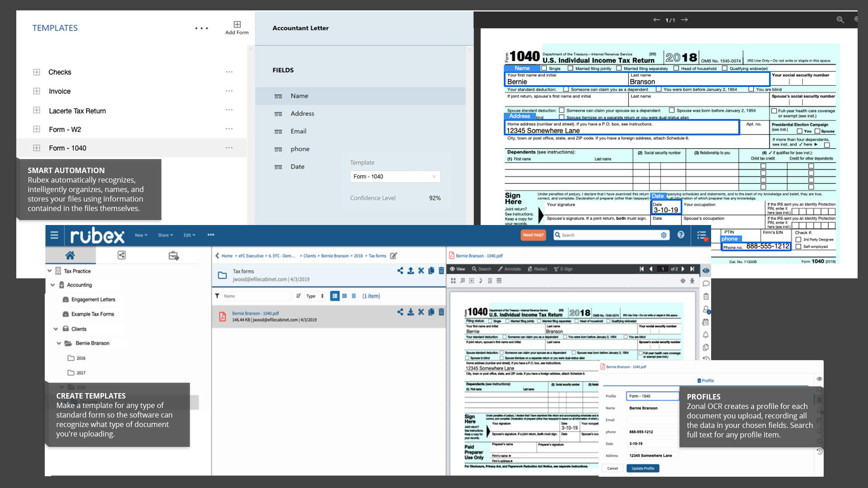Go to the Home cabinet tab icon
Image resolution: width=868 pixels, height=488 pixels.
click(70, 255)
